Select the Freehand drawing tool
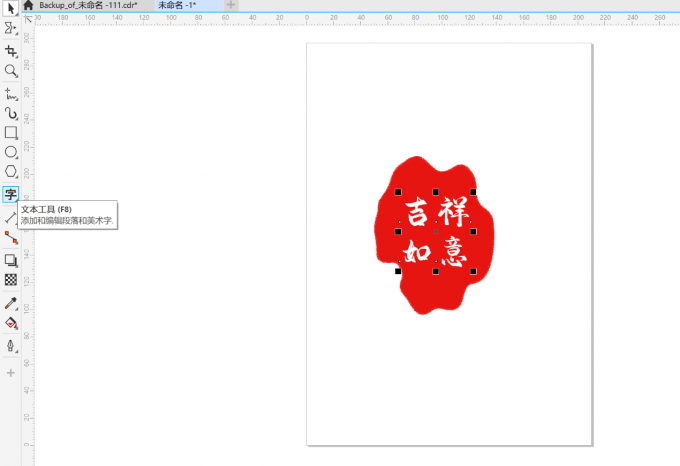This screenshot has height=466, width=680. 10,94
